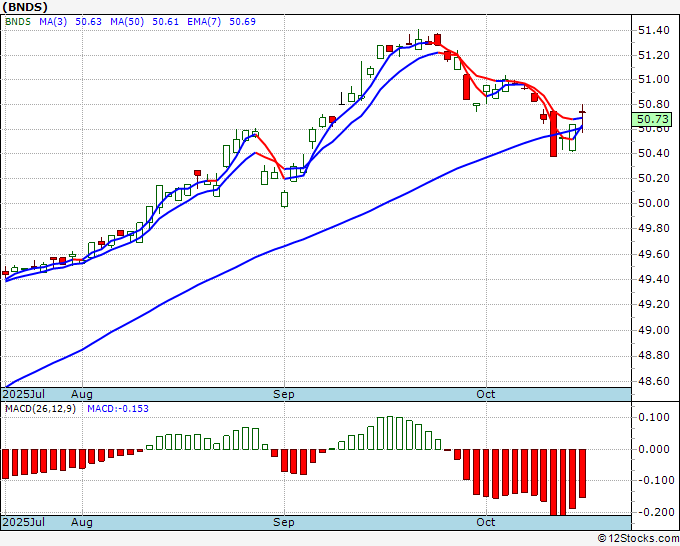Click the 50.20 price axis label
This screenshot has height=546, width=680.
tap(654, 178)
